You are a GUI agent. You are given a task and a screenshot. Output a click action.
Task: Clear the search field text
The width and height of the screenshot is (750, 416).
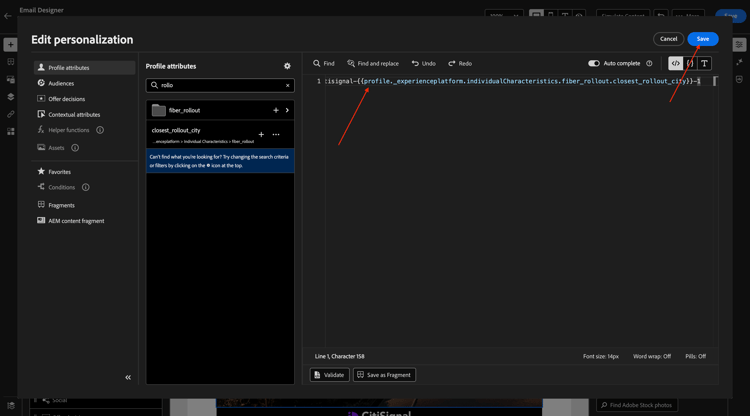(287, 86)
